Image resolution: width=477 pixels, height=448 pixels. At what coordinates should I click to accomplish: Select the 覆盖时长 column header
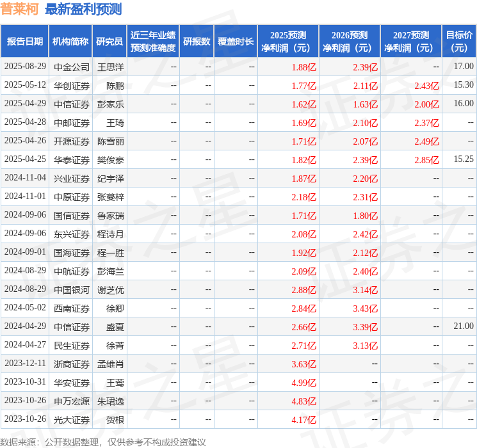235,41
